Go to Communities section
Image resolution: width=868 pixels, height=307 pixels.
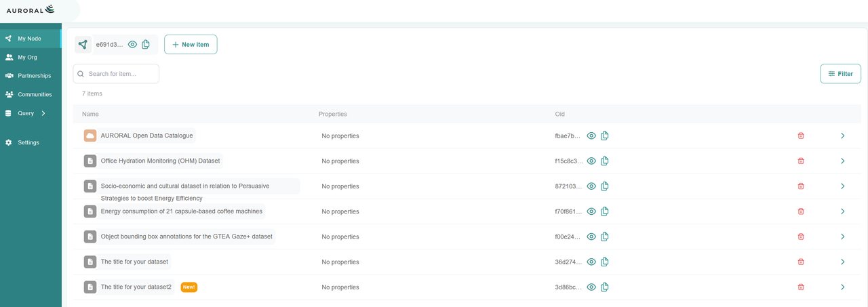point(31,94)
